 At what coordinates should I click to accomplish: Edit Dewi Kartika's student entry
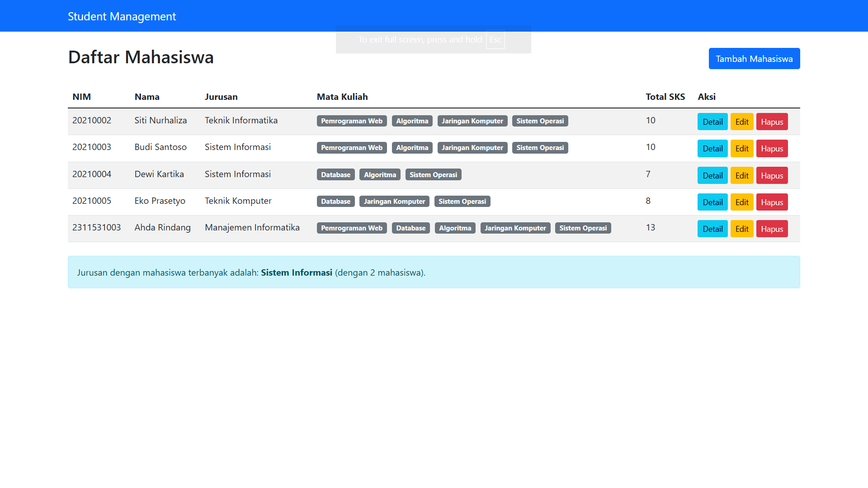tap(741, 175)
